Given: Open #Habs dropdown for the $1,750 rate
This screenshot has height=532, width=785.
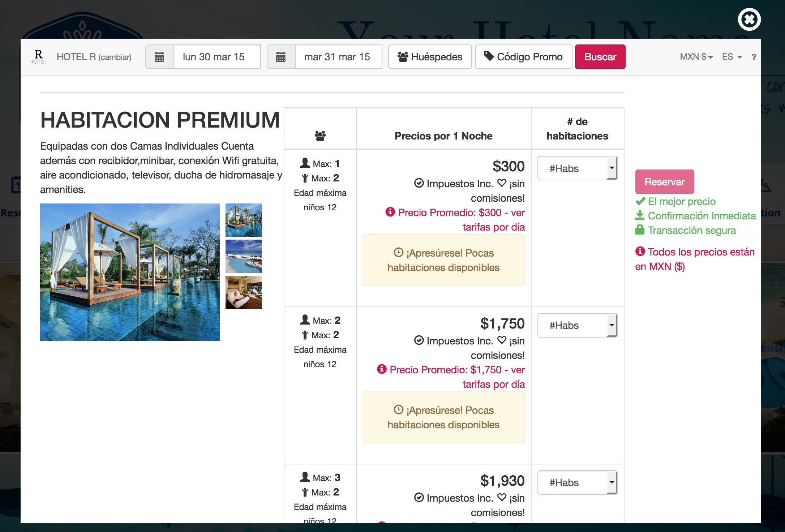Looking at the screenshot, I should click(577, 325).
